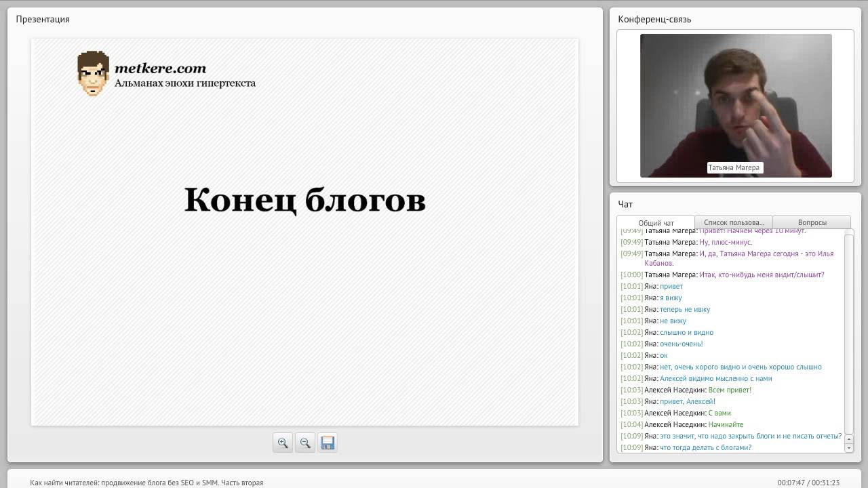
Task: Click the chat scrollbar down arrow
Action: point(849,448)
